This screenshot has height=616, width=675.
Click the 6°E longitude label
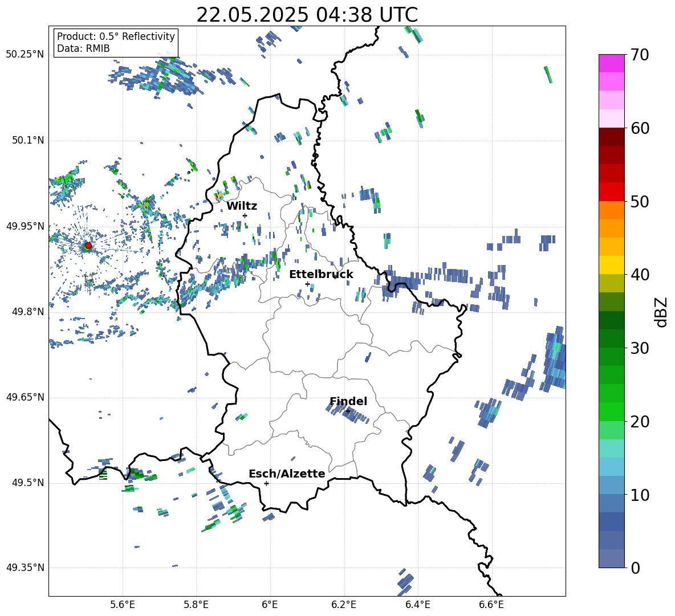270,605
